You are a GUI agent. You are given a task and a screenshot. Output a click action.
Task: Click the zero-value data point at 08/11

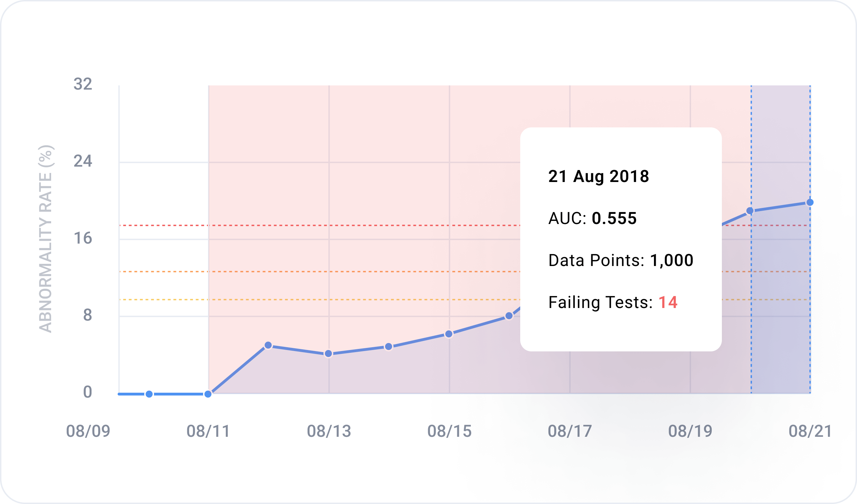coord(208,394)
